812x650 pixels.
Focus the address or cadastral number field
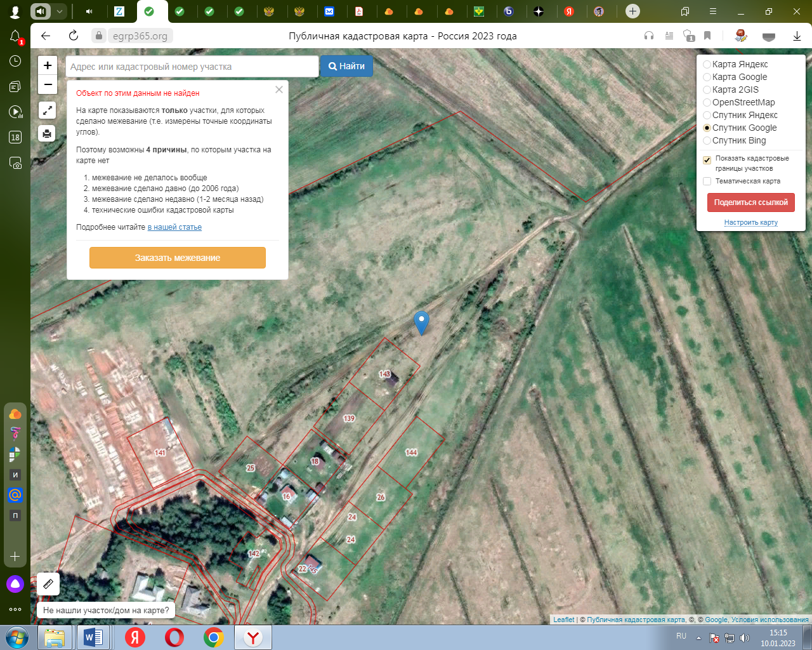click(192, 67)
